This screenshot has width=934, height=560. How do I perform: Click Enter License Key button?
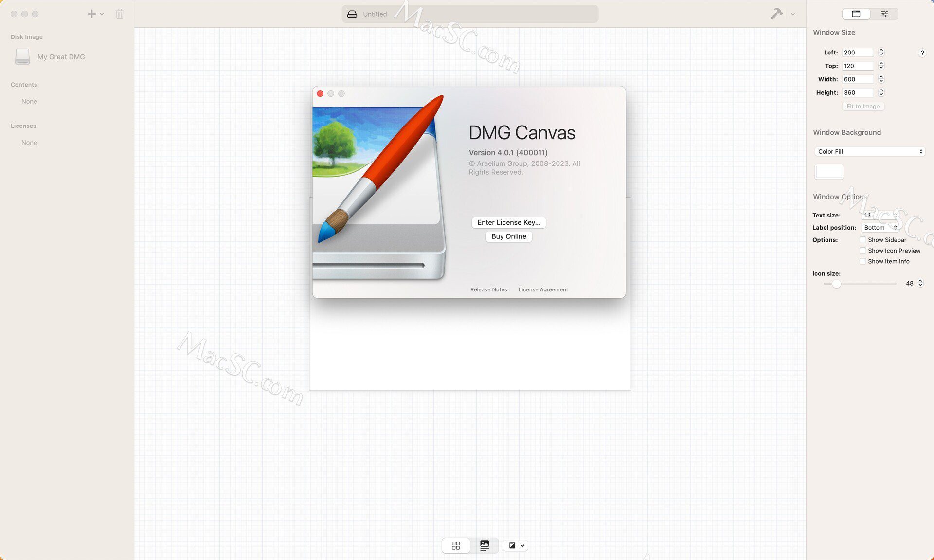[508, 222]
